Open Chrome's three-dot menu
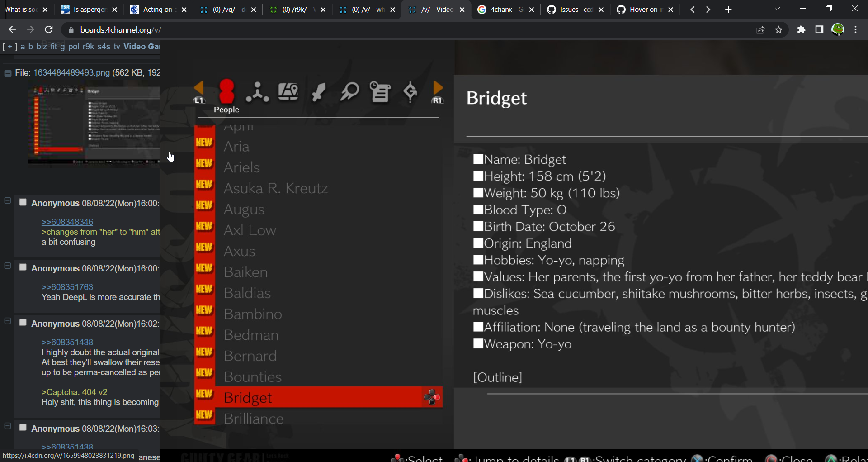 856,30
